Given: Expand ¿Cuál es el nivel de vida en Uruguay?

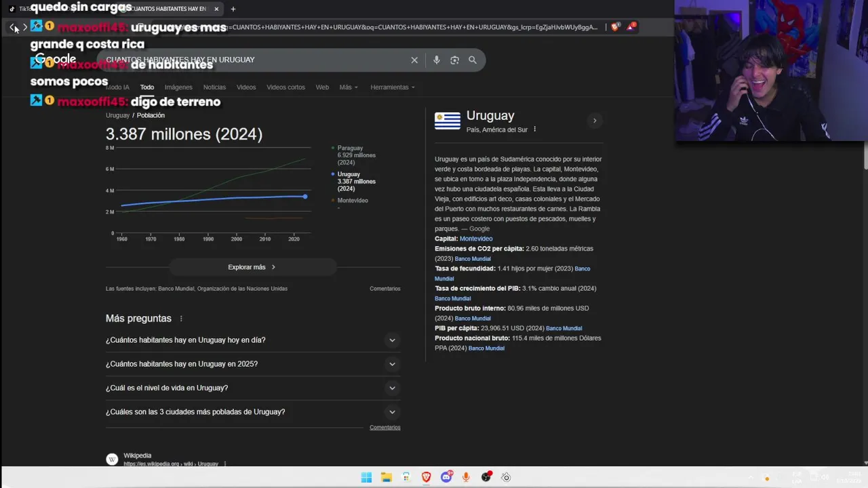Looking at the screenshot, I should [253, 388].
